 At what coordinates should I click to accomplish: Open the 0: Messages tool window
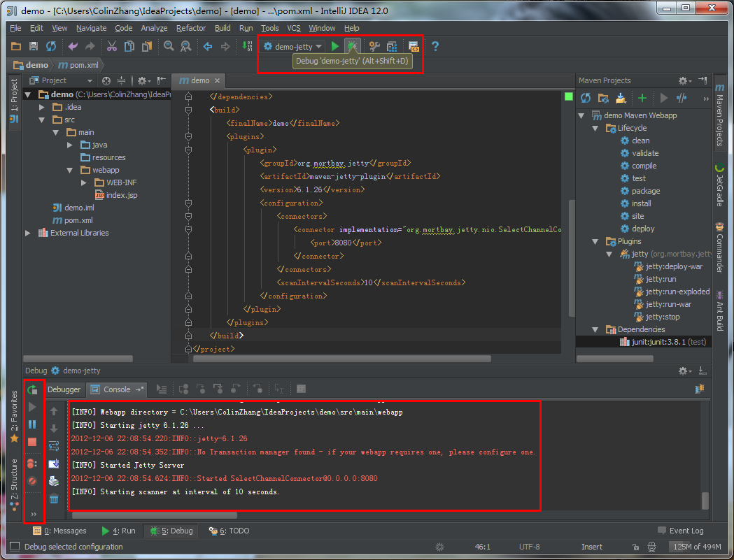tap(59, 531)
